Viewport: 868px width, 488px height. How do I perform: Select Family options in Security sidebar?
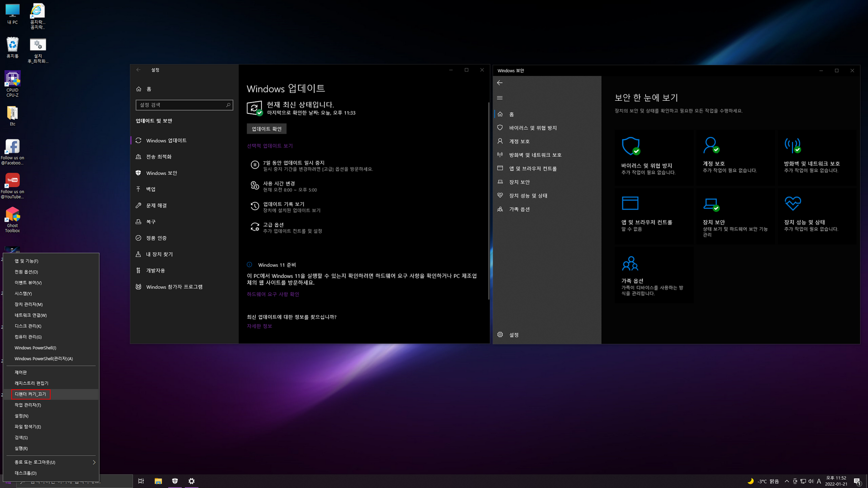(x=547, y=209)
